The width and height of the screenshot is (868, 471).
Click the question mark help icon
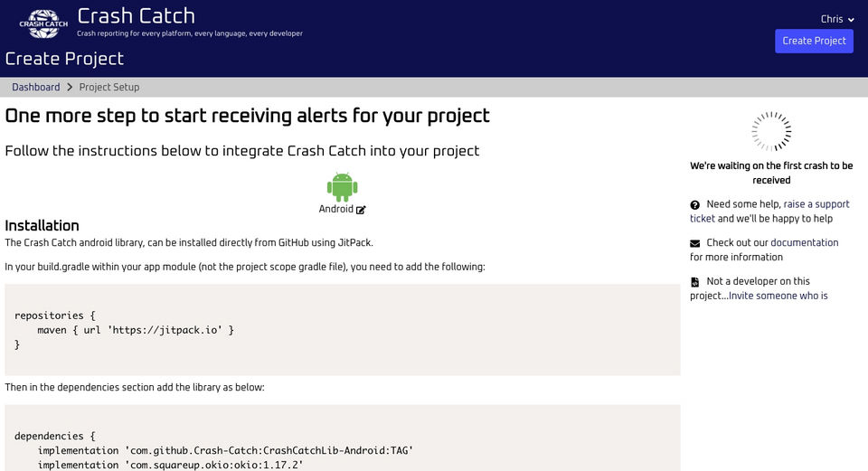coord(695,205)
